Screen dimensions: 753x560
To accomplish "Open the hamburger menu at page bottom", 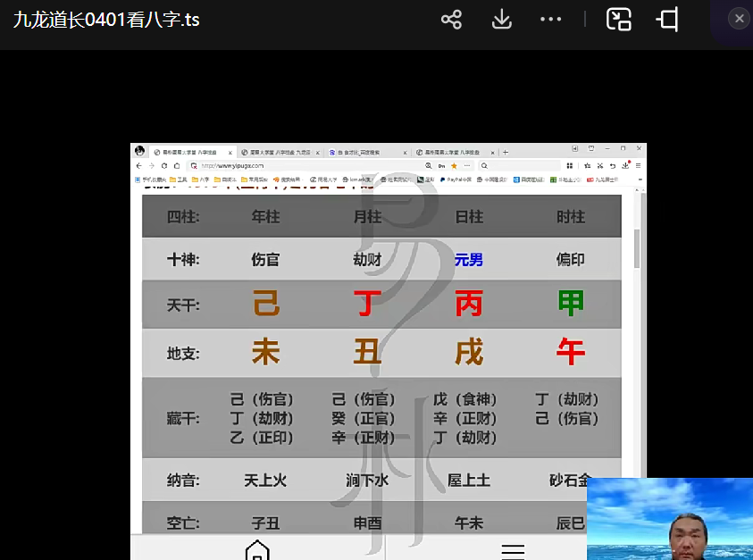I will (513, 550).
